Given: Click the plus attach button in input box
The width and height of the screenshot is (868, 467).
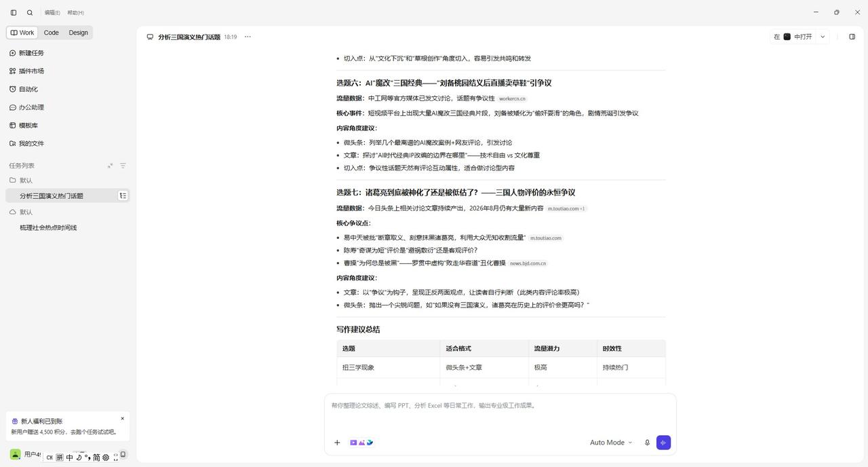Looking at the screenshot, I should 337,443.
